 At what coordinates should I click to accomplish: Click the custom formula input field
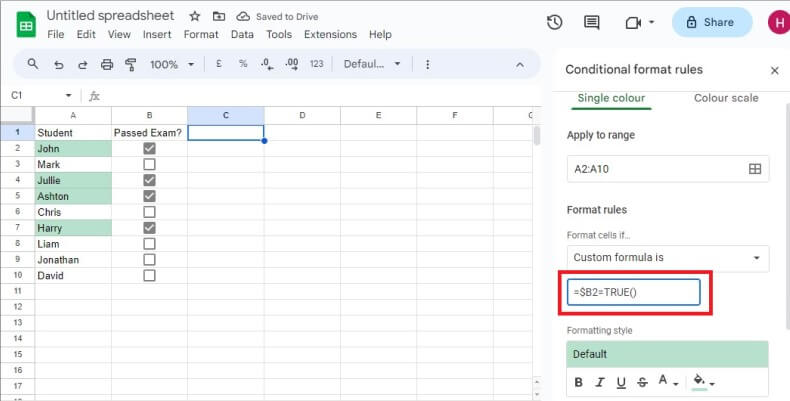(x=633, y=292)
